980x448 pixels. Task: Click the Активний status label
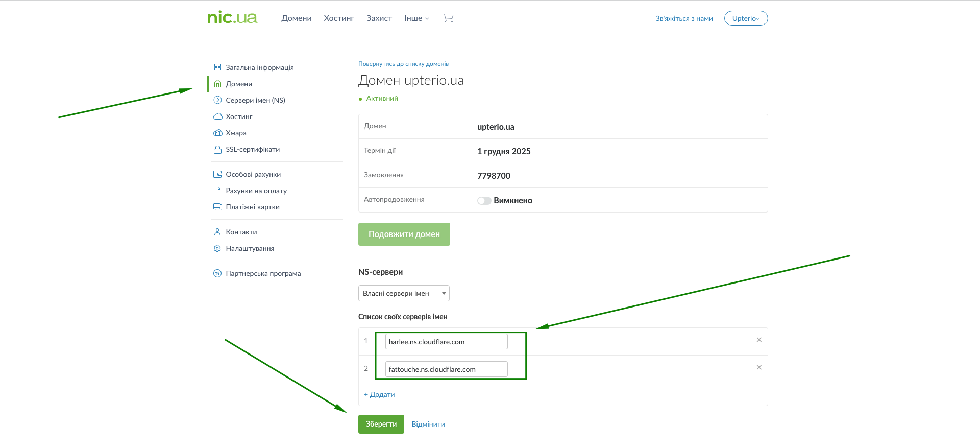(x=382, y=98)
